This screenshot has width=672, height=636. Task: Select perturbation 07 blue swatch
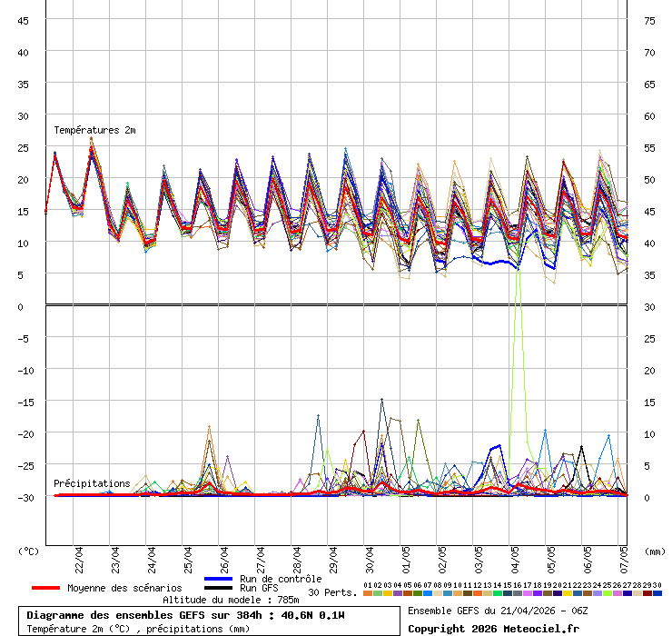click(x=428, y=593)
